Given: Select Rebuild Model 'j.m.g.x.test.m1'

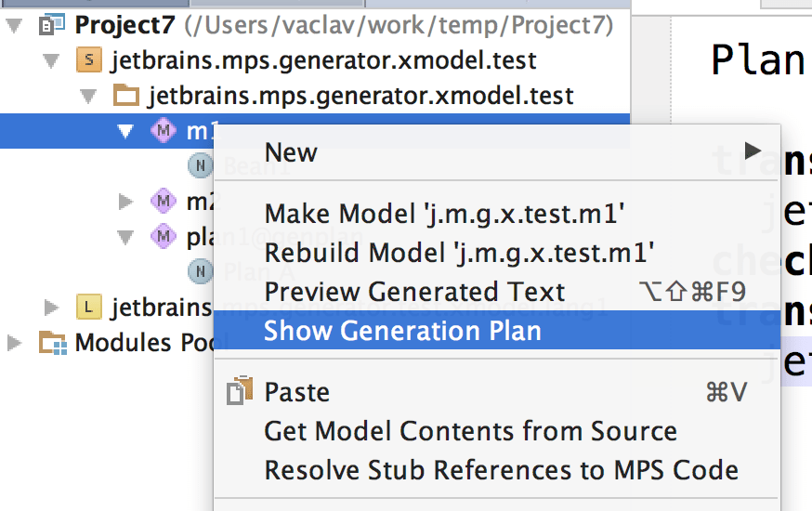Looking at the screenshot, I should coord(459,253).
